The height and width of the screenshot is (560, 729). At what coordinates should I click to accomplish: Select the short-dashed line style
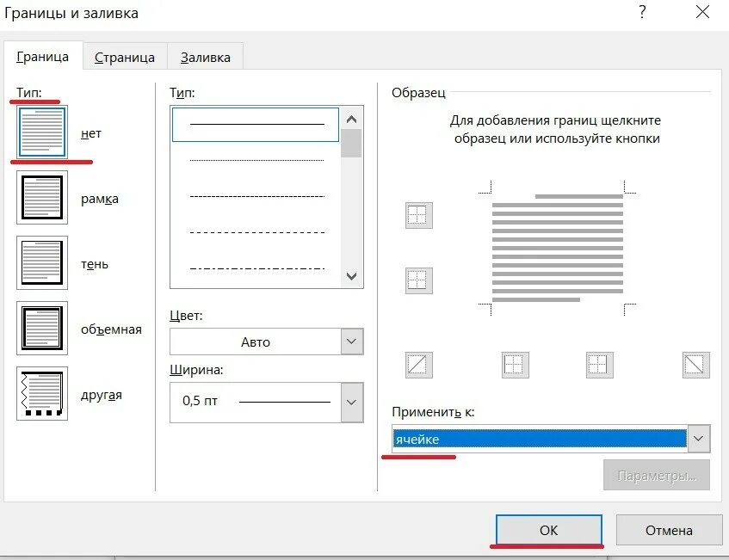pos(256,197)
